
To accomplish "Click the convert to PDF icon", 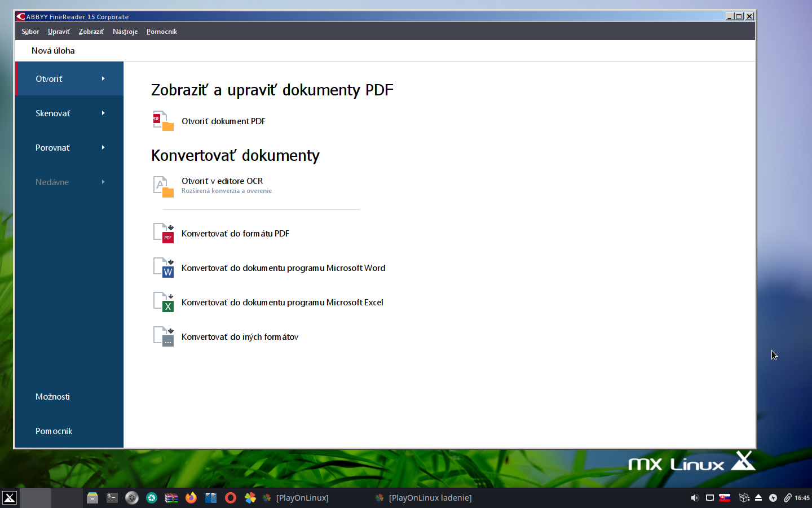I will pos(164,233).
